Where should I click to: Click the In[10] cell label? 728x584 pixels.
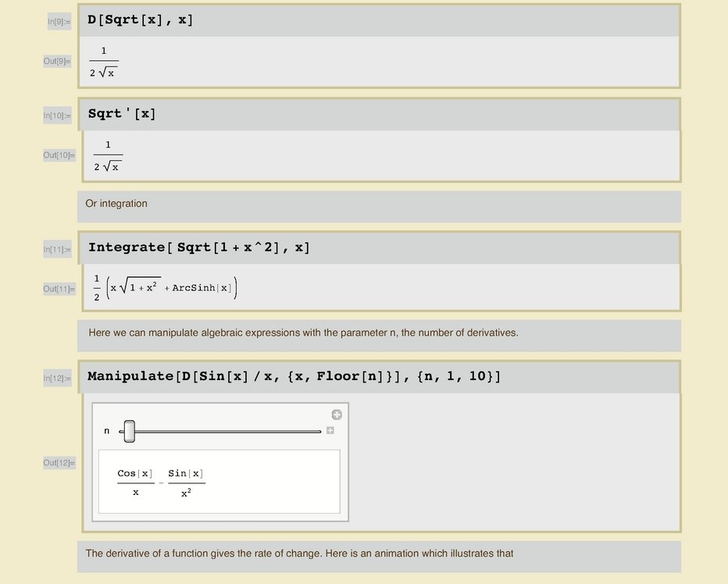point(57,116)
